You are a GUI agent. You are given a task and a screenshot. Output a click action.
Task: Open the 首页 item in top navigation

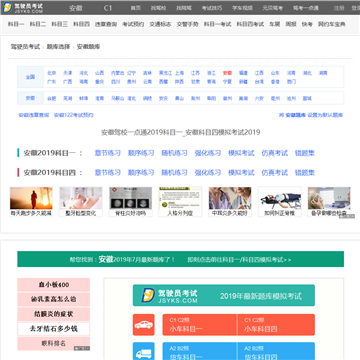(135, 8)
